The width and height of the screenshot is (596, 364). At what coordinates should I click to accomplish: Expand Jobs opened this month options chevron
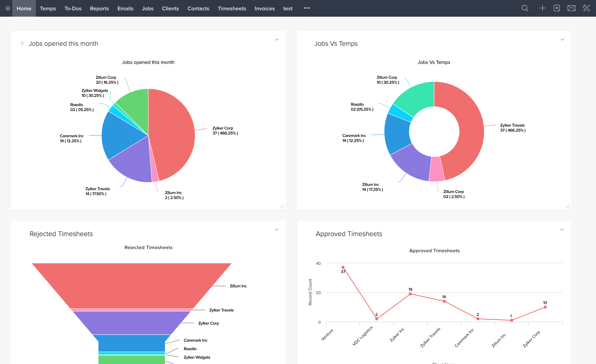point(277,40)
